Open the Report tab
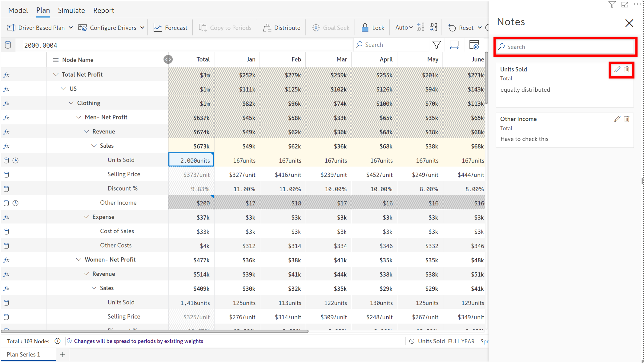644x363 pixels. coord(103,10)
